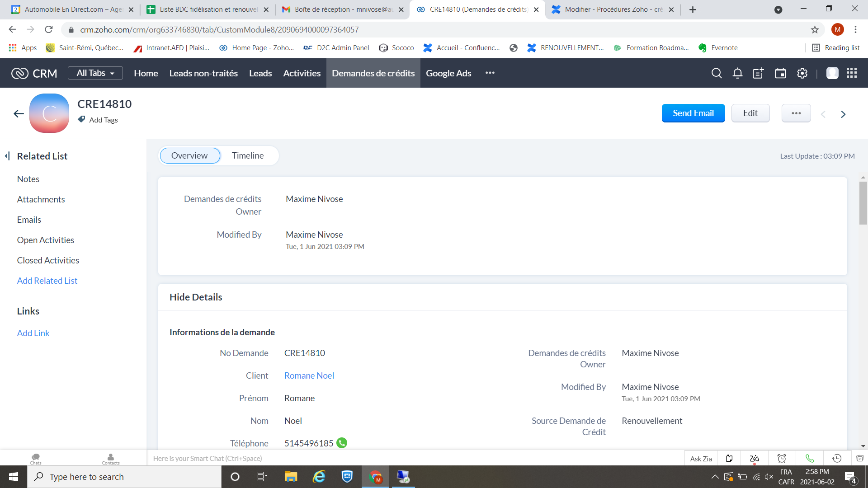
Task: Collapse the Hide Details section
Action: (196, 297)
